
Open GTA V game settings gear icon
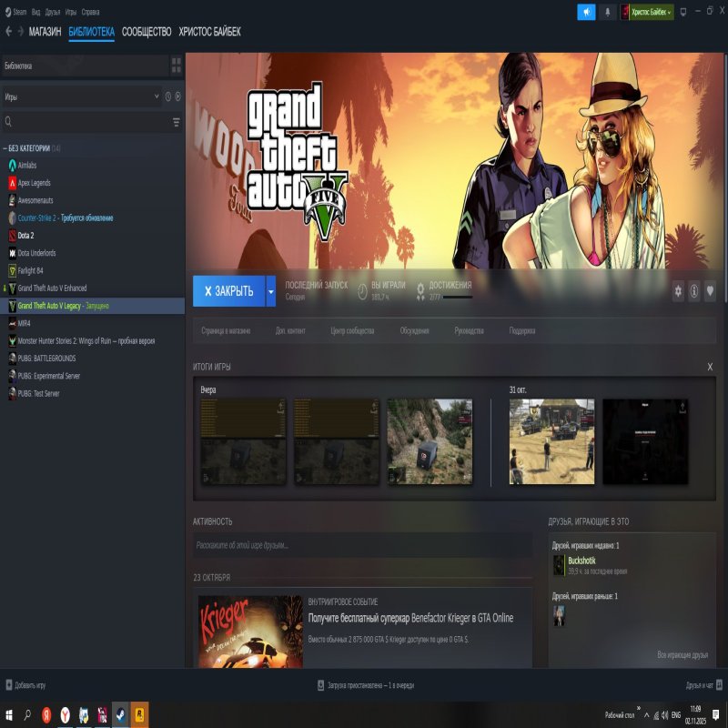677,291
